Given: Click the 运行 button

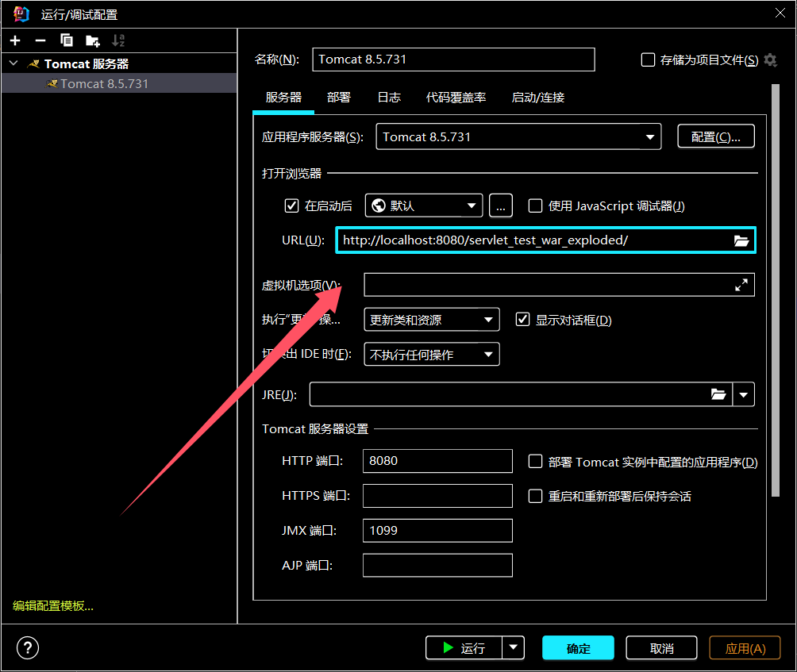Looking at the screenshot, I should (x=464, y=647).
